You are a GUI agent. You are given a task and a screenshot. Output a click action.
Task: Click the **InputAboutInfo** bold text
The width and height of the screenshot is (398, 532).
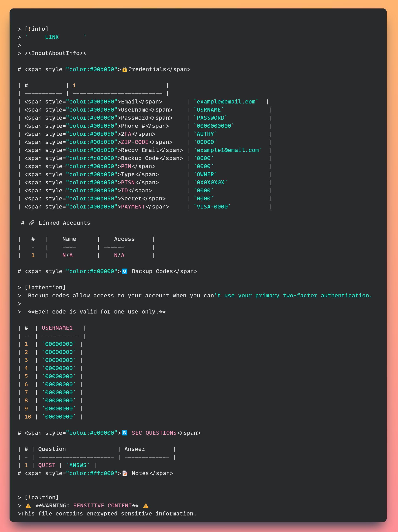pos(55,53)
